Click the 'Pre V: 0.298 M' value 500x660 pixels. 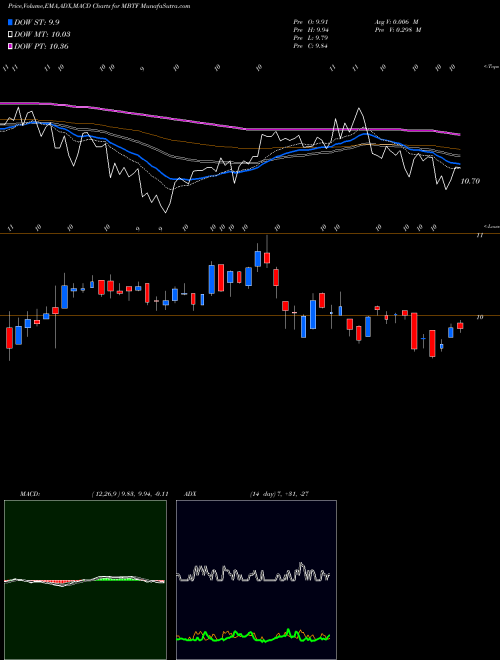coord(398,30)
